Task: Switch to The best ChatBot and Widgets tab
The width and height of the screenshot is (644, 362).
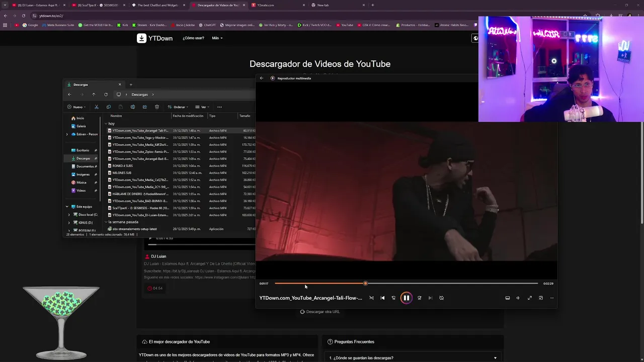Action: click(x=157, y=5)
